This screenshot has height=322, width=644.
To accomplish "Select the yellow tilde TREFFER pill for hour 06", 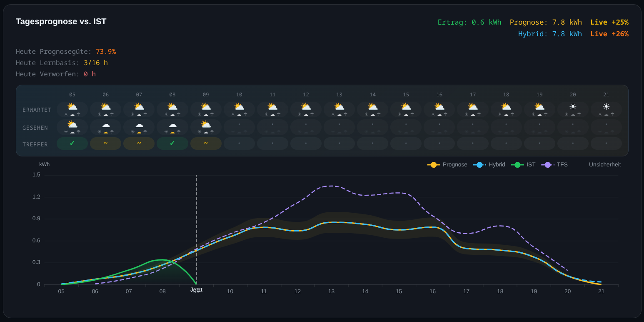I will (106, 143).
